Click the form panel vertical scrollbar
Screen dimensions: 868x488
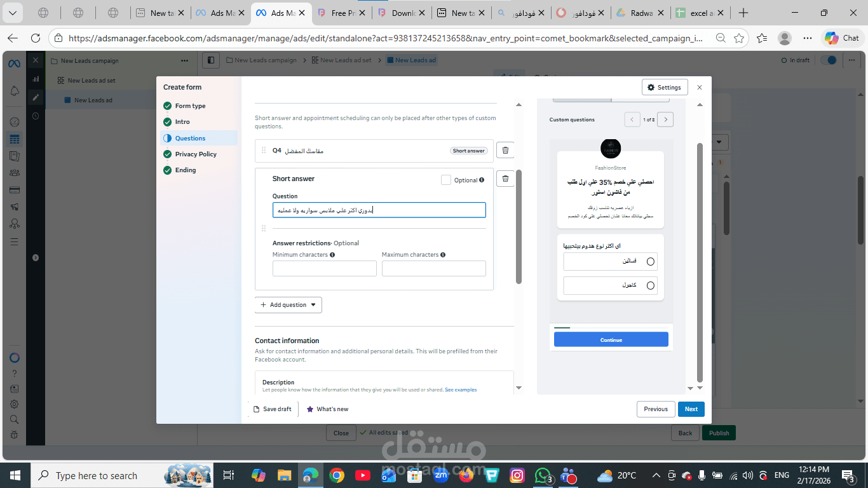(519, 226)
